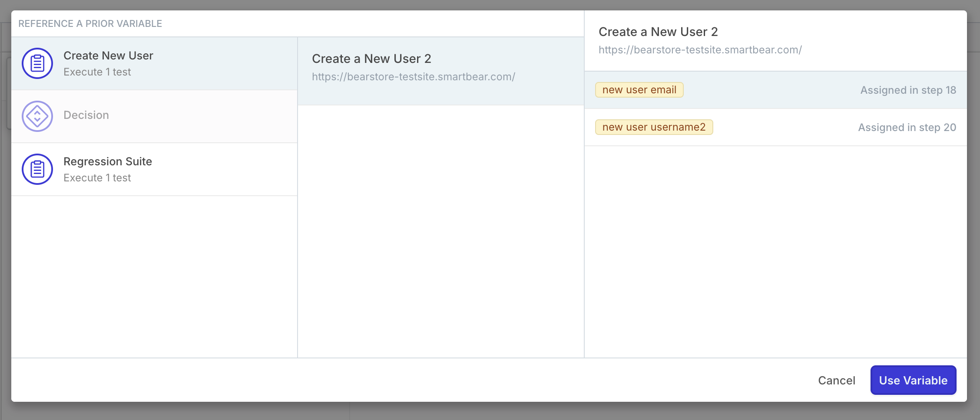
Task: Click 'Assigned in step 18' text label
Action: 908,90
